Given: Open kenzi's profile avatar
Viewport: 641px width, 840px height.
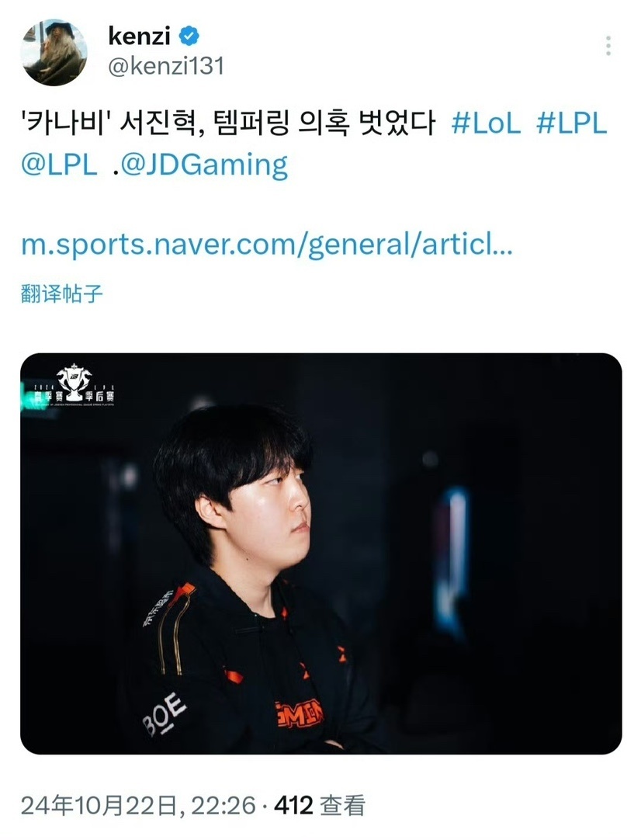Looking at the screenshot, I should pos(54,53).
